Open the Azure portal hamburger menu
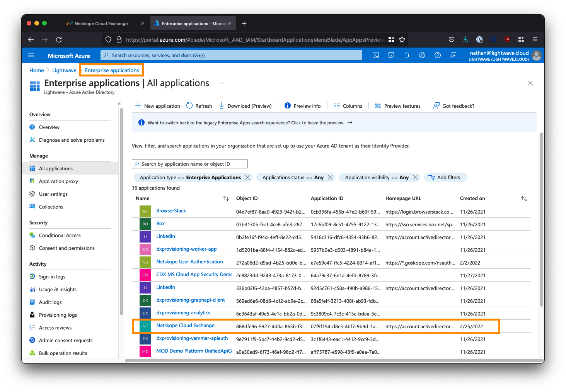Image resolution: width=566 pixels, height=392 pixels. pyautogui.click(x=31, y=56)
